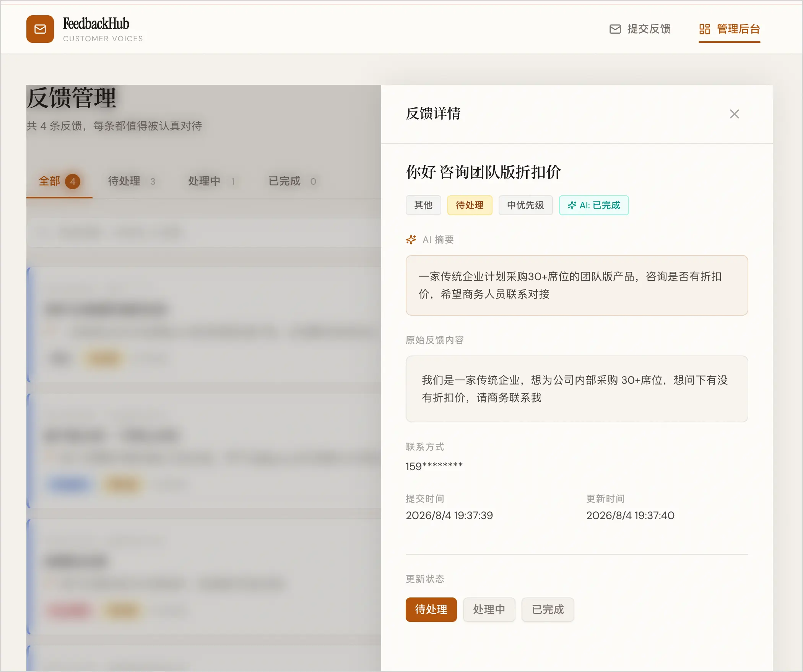Click the yellow 待处理 status tag

point(470,205)
